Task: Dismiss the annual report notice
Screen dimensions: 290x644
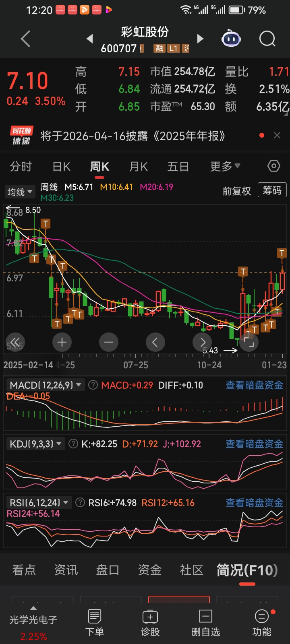Action: tap(277, 136)
